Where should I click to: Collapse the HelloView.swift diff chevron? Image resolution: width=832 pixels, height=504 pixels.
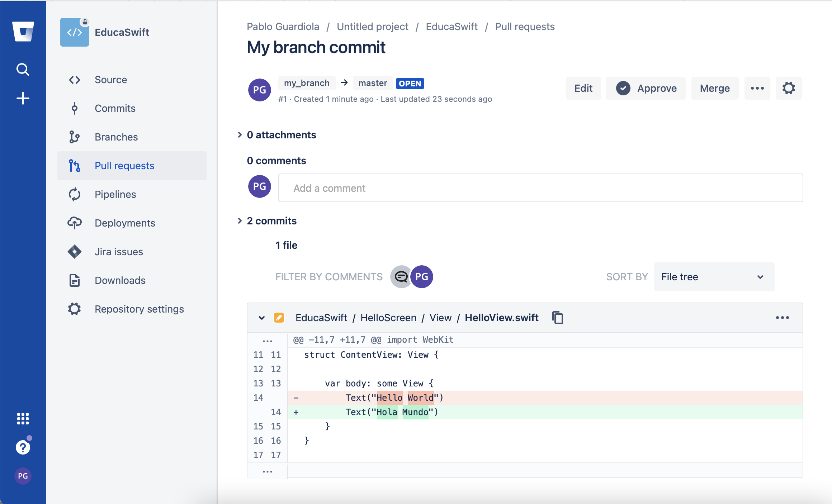click(x=262, y=318)
